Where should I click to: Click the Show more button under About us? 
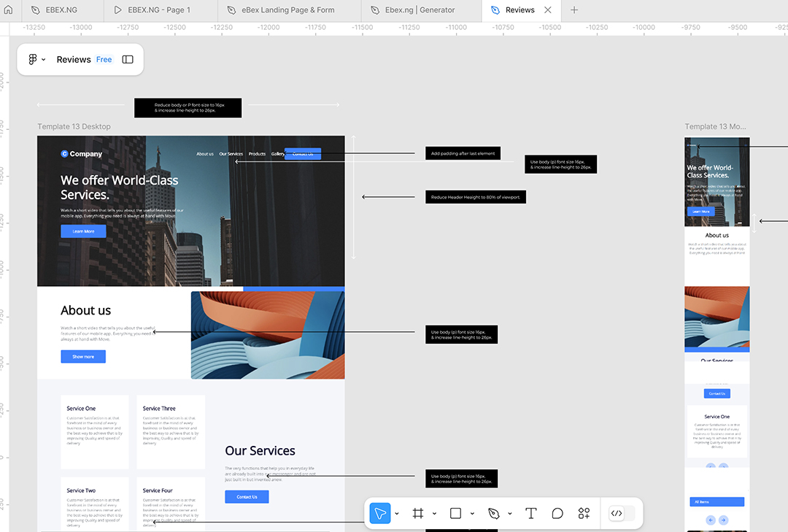coord(83,357)
